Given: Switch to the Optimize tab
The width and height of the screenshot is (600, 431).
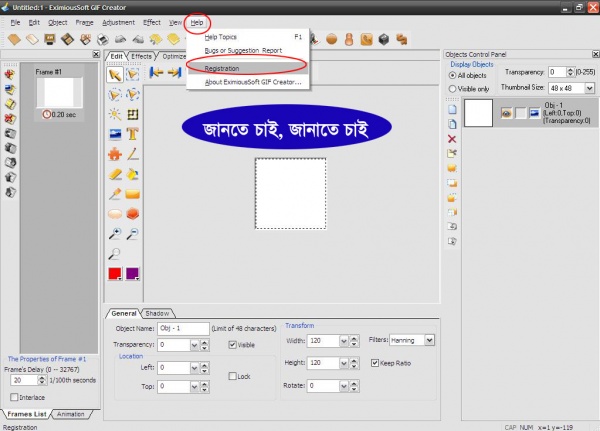Looking at the screenshot, I should (174, 56).
